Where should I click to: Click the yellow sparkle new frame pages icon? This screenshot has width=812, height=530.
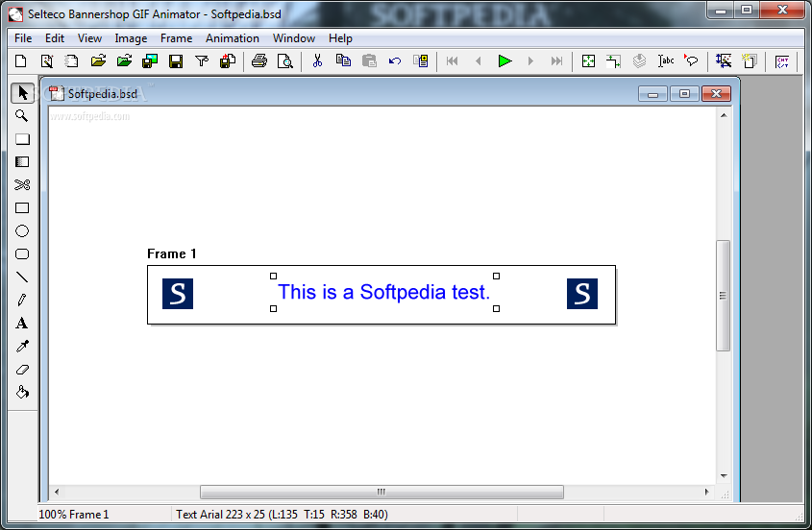(749, 61)
